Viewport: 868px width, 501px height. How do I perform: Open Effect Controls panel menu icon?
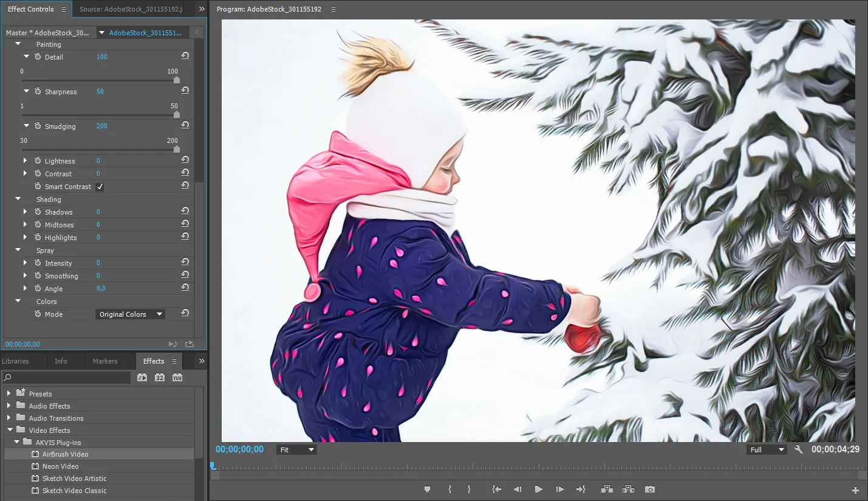pos(64,9)
